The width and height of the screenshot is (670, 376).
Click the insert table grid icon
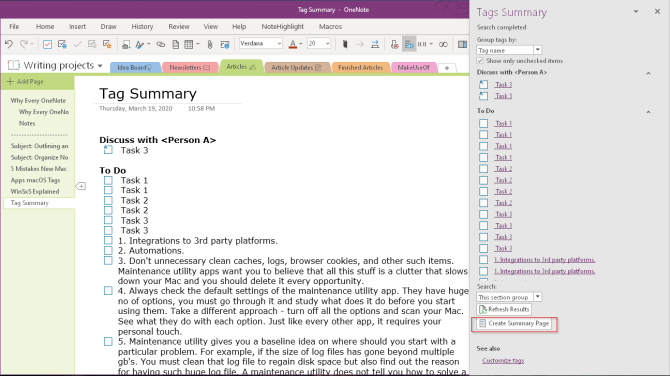pos(188,44)
